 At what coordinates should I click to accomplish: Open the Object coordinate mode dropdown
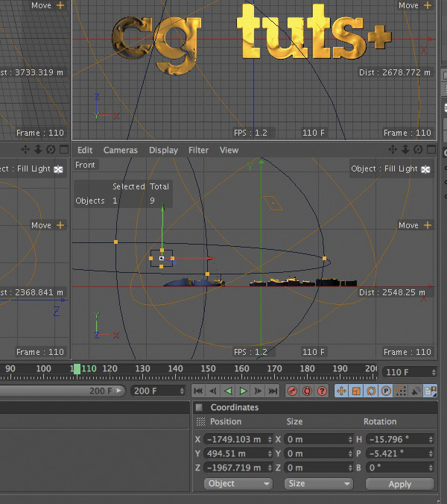coord(238,483)
